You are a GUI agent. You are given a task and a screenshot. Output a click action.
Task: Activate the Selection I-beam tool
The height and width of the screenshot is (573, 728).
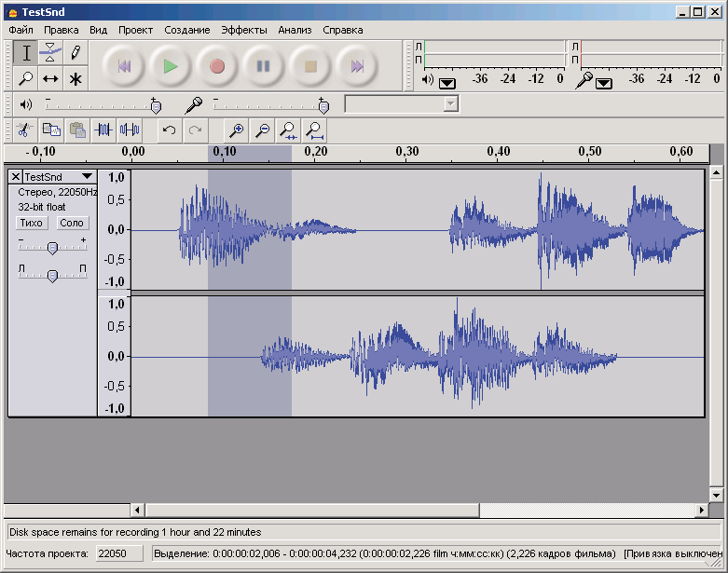point(25,53)
